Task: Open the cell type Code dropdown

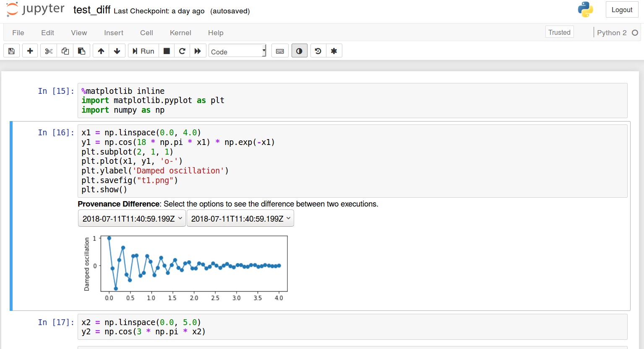Action: (x=237, y=51)
